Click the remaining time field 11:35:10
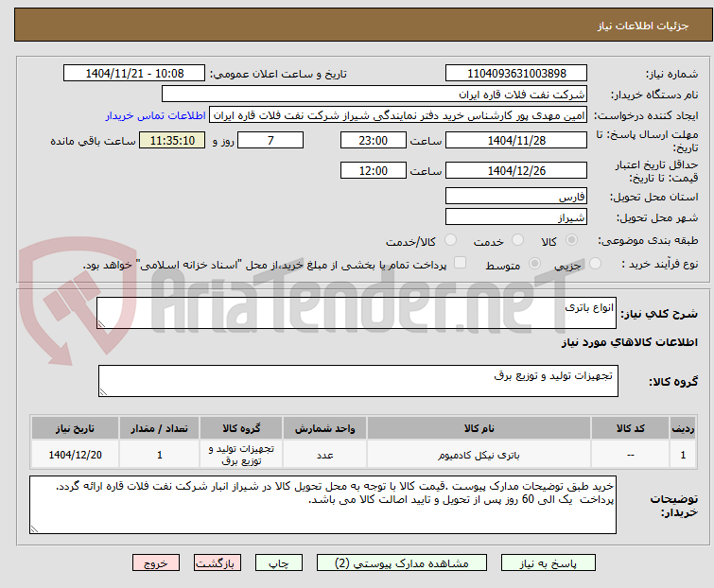This screenshot has height=588, width=714. tap(172, 140)
